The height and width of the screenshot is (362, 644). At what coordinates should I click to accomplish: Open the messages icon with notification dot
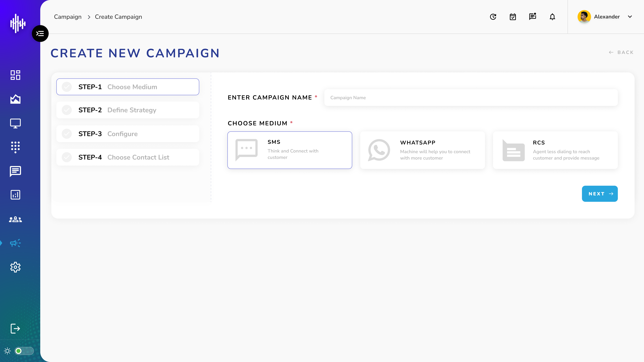tap(533, 17)
